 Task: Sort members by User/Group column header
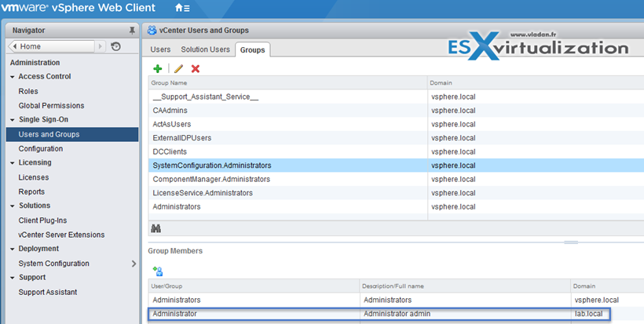[254, 286]
